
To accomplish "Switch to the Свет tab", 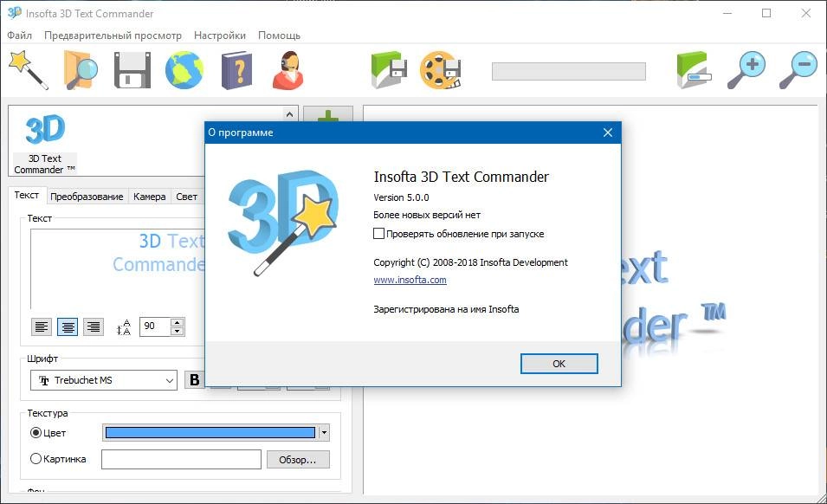I will click(x=187, y=197).
